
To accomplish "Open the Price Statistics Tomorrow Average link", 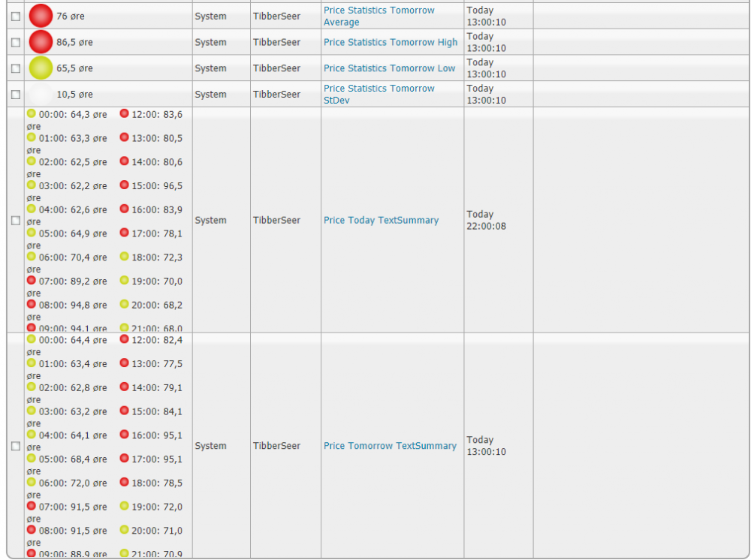I will (379, 17).
